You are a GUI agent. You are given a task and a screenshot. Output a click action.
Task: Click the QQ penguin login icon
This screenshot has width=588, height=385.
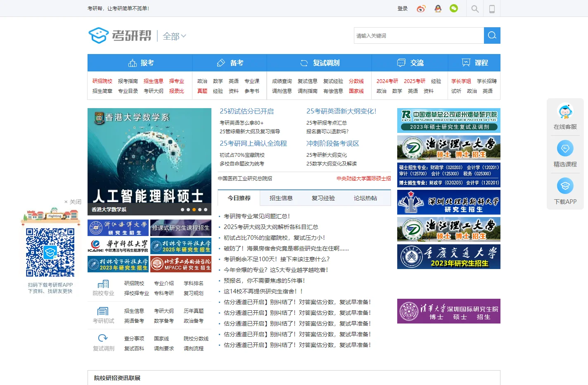(x=438, y=9)
